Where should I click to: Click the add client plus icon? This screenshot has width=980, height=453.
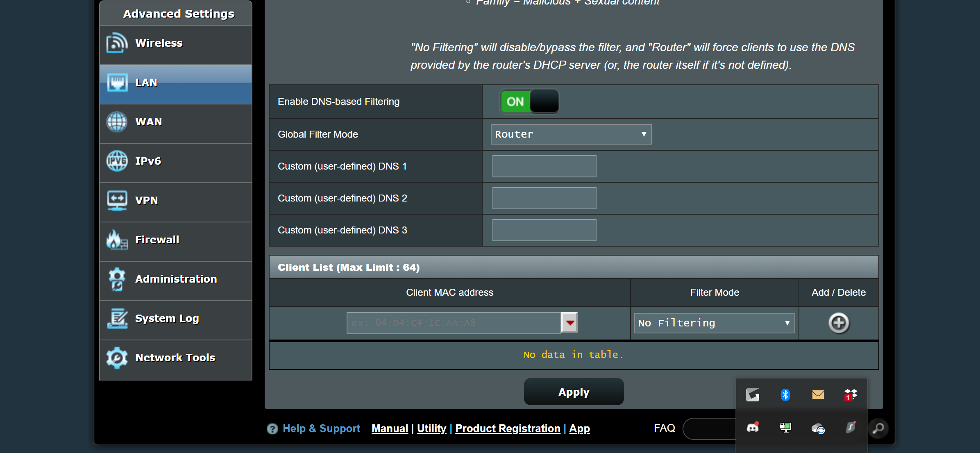point(839,323)
